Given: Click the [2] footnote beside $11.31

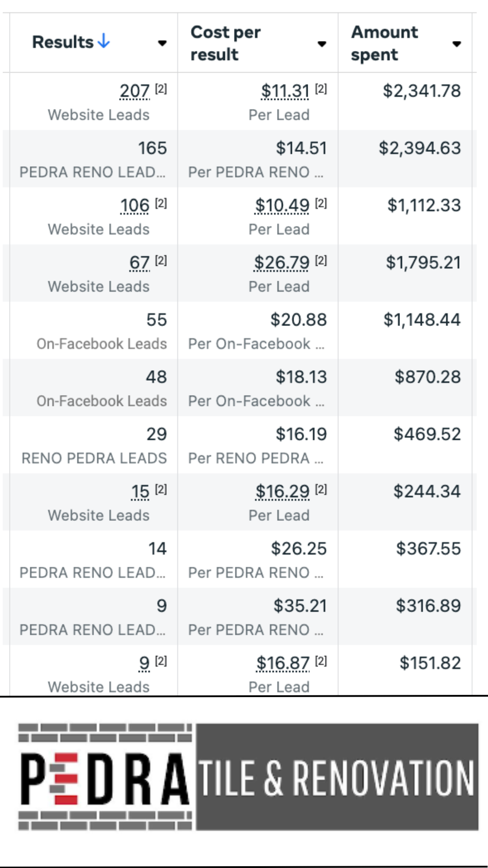Looking at the screenshot, I should point(321,89).
